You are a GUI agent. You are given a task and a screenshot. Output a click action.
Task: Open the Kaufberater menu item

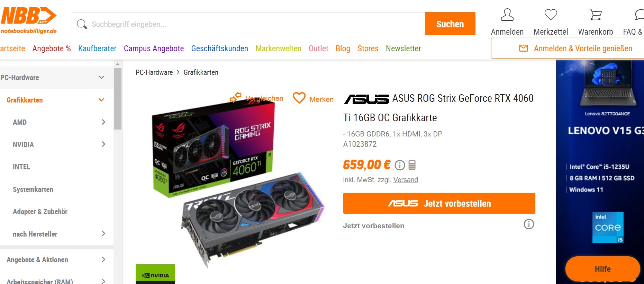point(97,48)
